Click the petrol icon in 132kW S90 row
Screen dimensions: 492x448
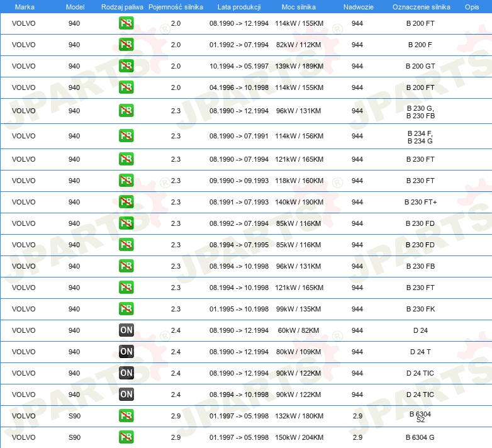pyautogui.click(x=126, y=416)
